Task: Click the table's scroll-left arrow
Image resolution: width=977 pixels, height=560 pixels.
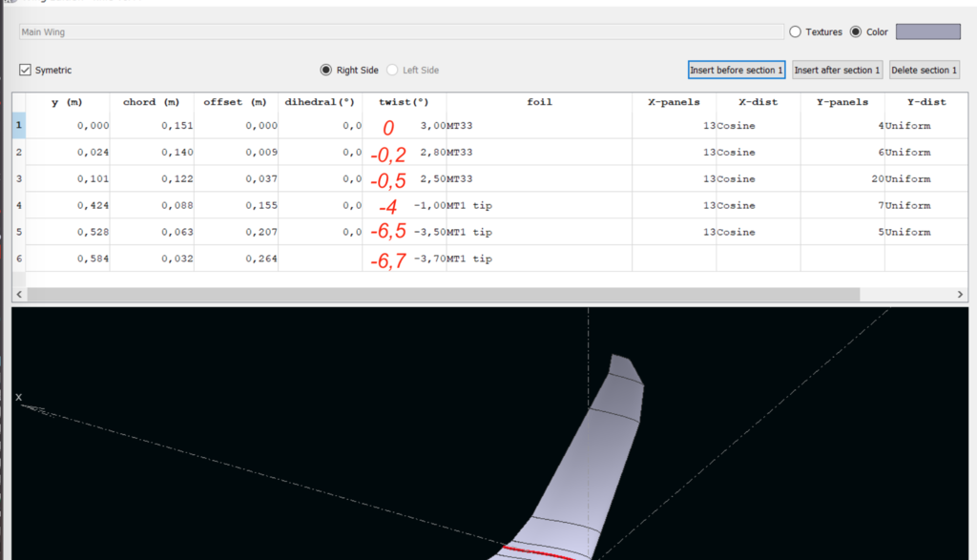Action: pyautogui.click(x=19, y=295)
